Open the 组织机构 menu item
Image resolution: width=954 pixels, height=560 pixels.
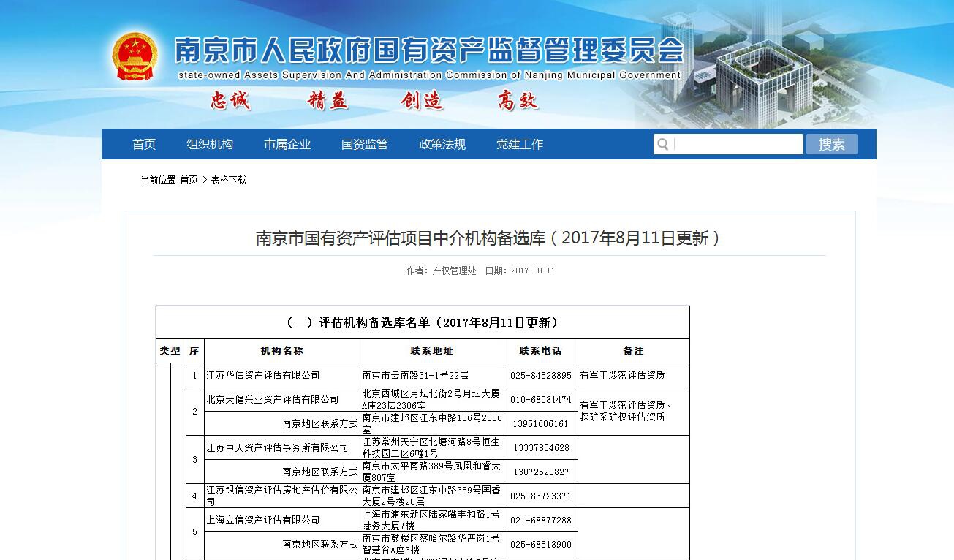(210, 144)
